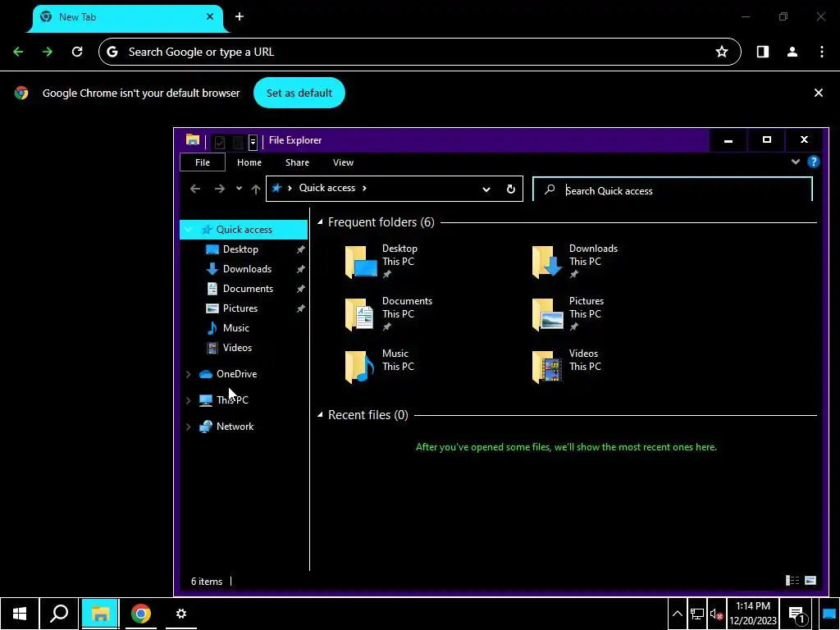Screen dimensions: 840x630
Task: Select Desktop in the navigation pane
Action: (240, 249)
